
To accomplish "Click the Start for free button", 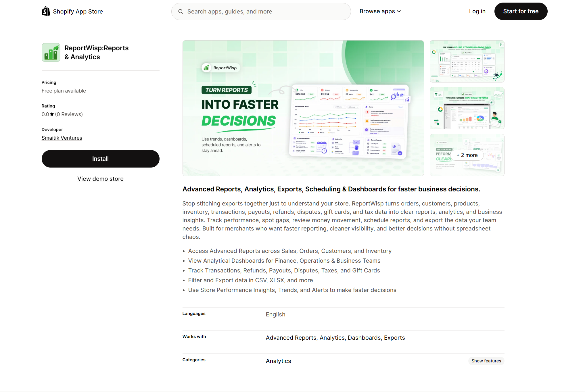I will coord(521,11).
